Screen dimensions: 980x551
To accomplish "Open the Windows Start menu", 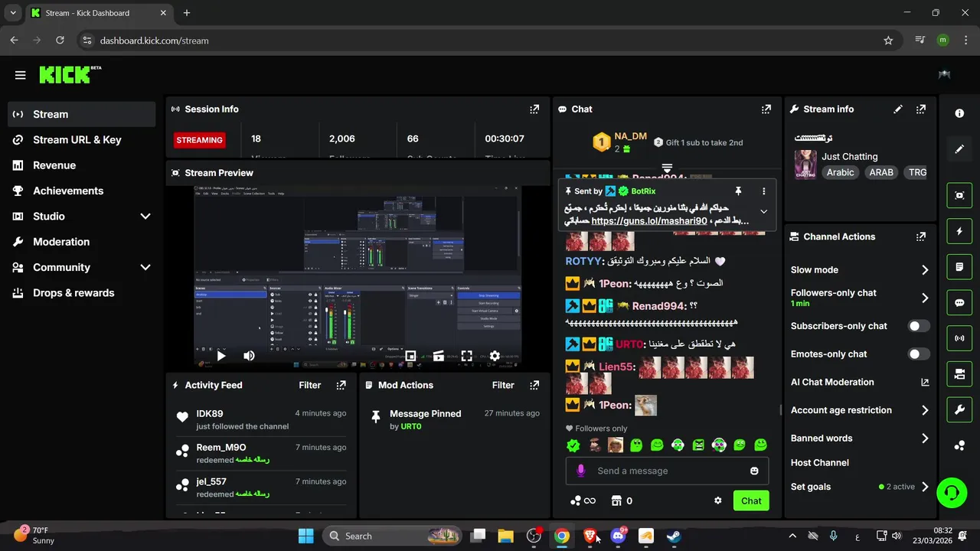I will point(305,536).
